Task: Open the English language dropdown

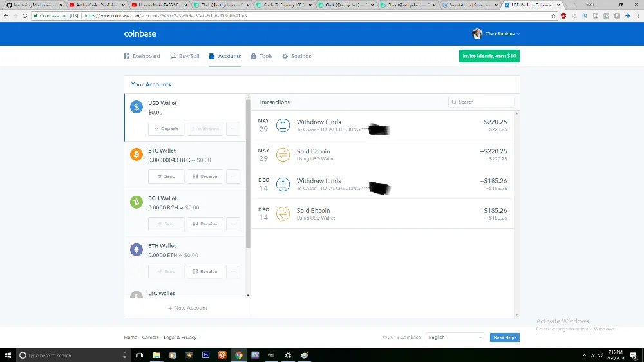Action: pyautogui.click(x=455, y=338)
